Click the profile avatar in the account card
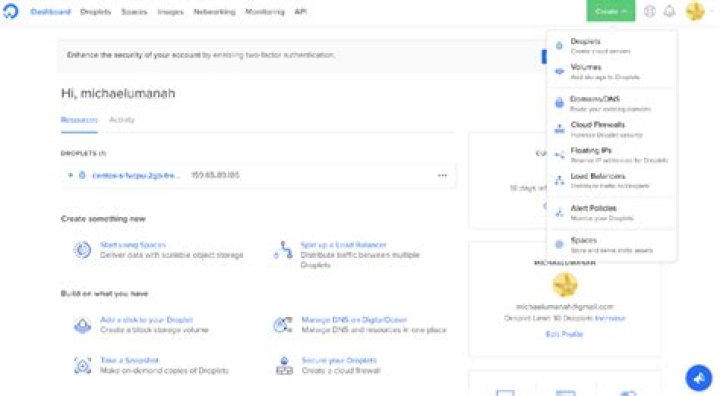 coord(564,285)
